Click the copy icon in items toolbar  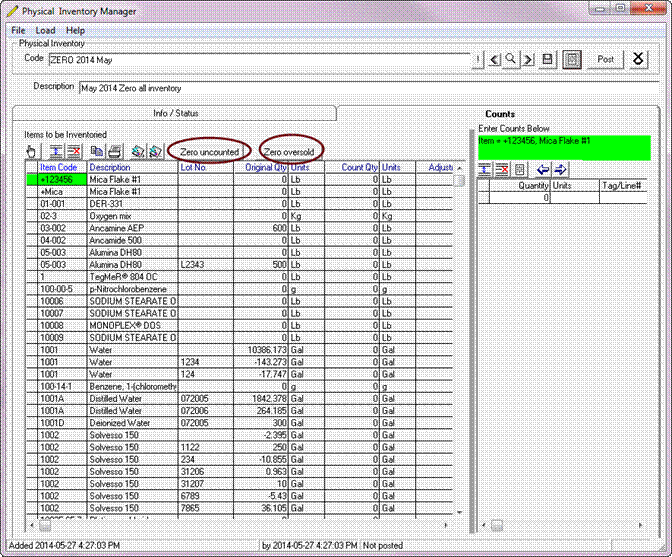click(97, 152)
